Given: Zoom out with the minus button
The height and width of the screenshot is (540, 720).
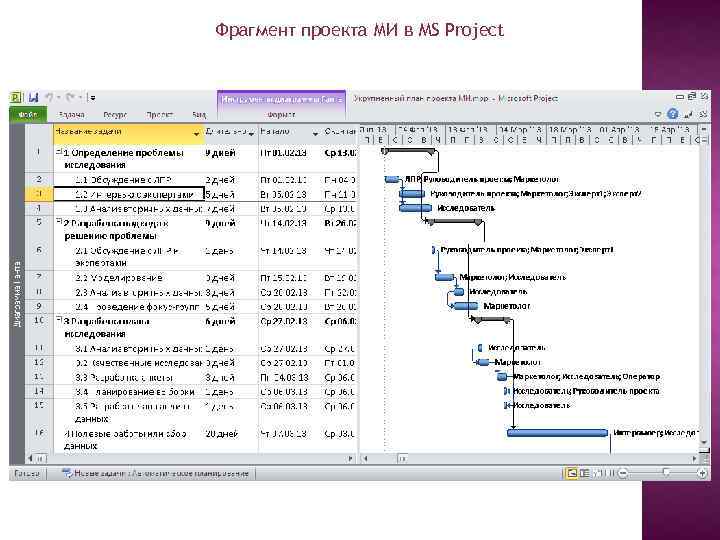Looking at the screenshot, I should click(x=623, y=473).
